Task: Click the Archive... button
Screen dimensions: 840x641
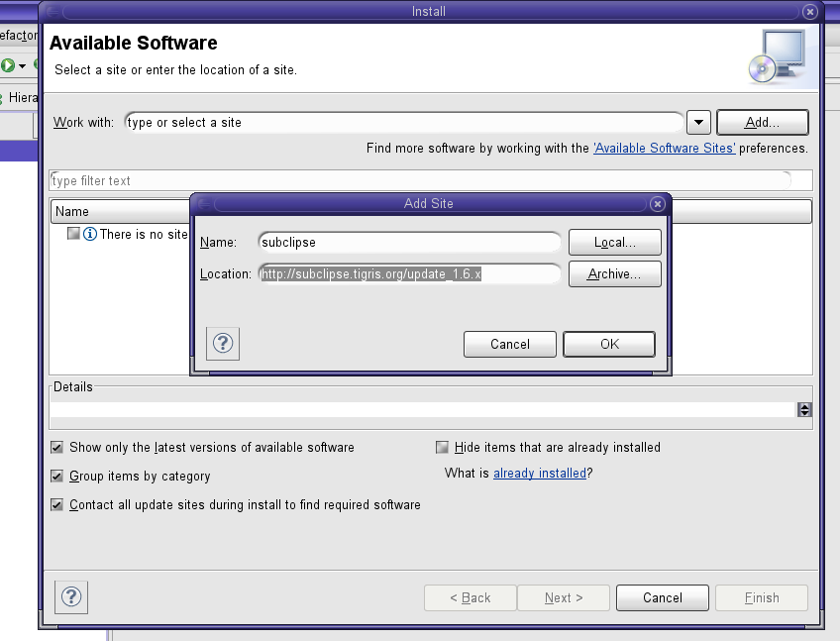Action: point(614,274)
